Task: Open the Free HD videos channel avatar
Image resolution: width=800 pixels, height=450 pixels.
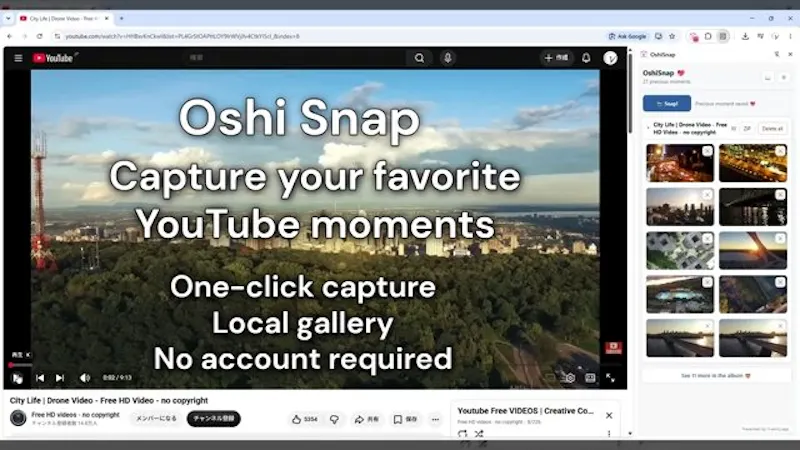Action: pyautogui.click(x=18, y=418)
